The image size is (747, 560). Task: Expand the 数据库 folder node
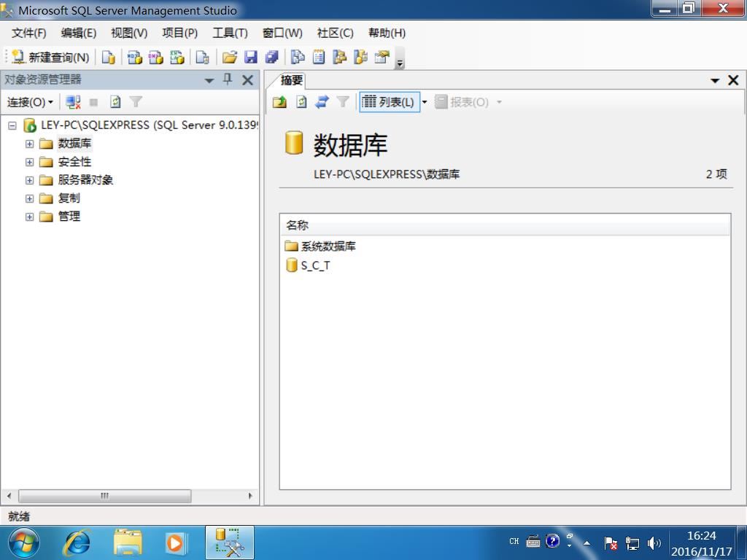(x=29, y=144)
